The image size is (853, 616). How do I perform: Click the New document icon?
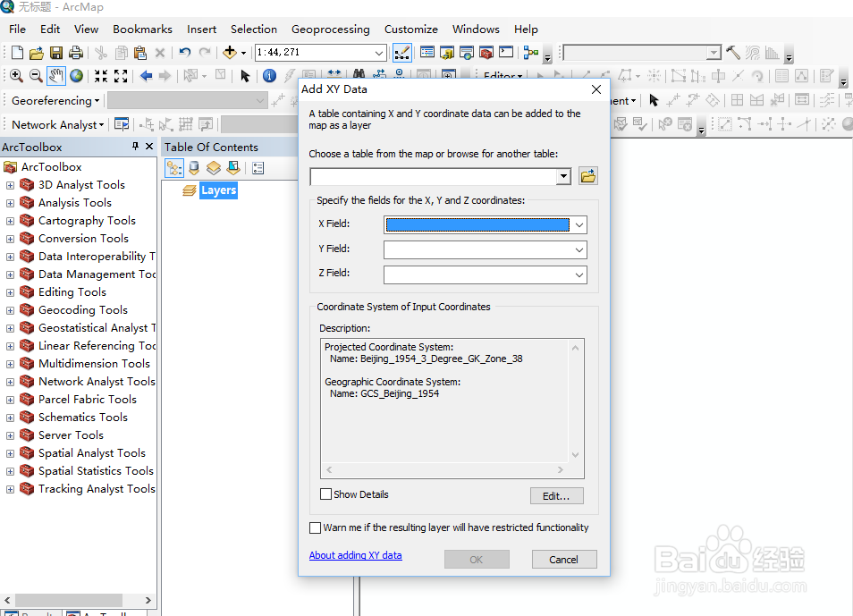tap(17, 53)
